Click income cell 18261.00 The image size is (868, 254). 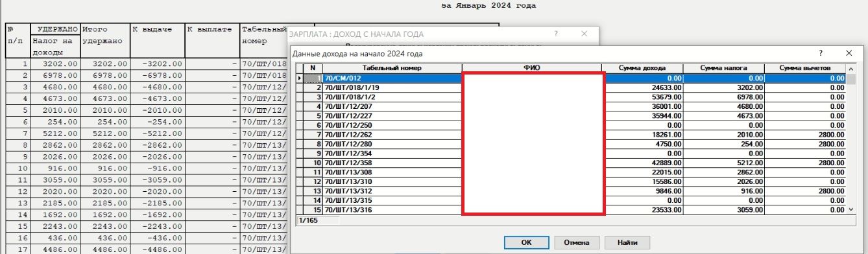[643, 134]
